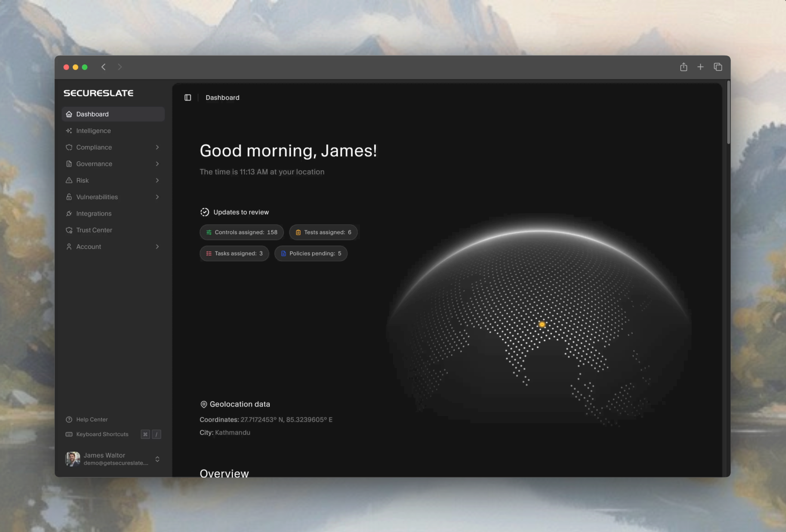Click the Overview heading

[224, 473]
